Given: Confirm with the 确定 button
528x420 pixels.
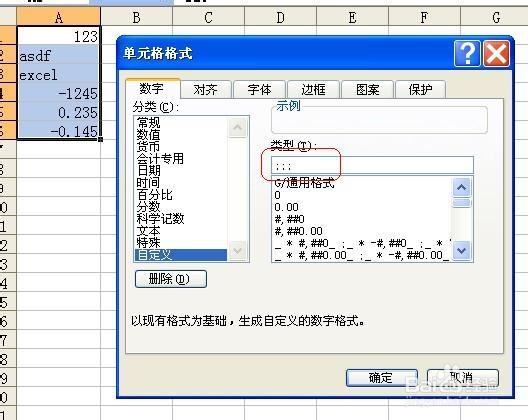Looking at the screenshot, I should click(382, 378).
